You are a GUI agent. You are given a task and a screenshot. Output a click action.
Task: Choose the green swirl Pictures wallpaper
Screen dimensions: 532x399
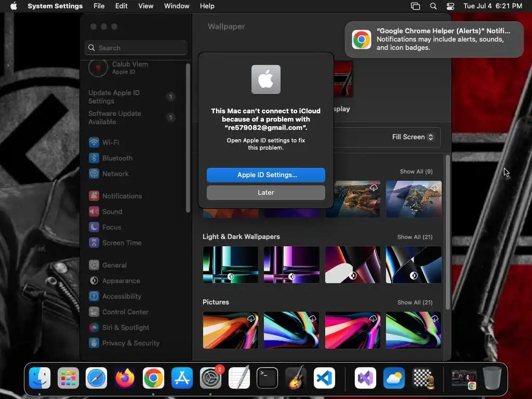(x=414, y=330)
